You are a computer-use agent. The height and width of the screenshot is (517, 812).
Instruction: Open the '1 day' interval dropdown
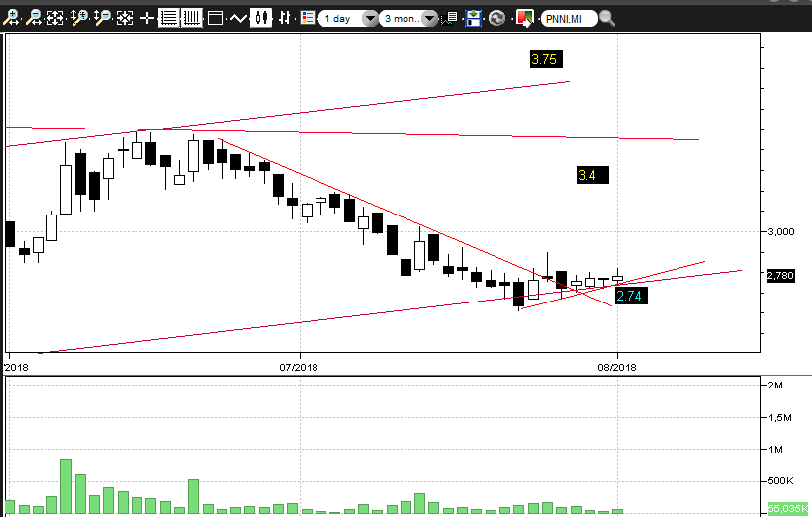[348, 19]
